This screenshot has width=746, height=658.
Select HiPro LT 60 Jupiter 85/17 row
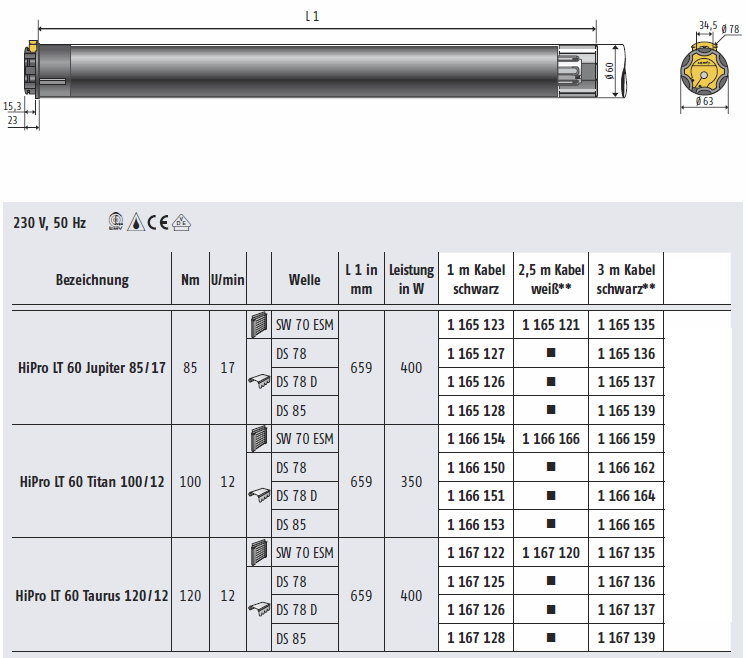pyautogui.click(x=92, y=367)
